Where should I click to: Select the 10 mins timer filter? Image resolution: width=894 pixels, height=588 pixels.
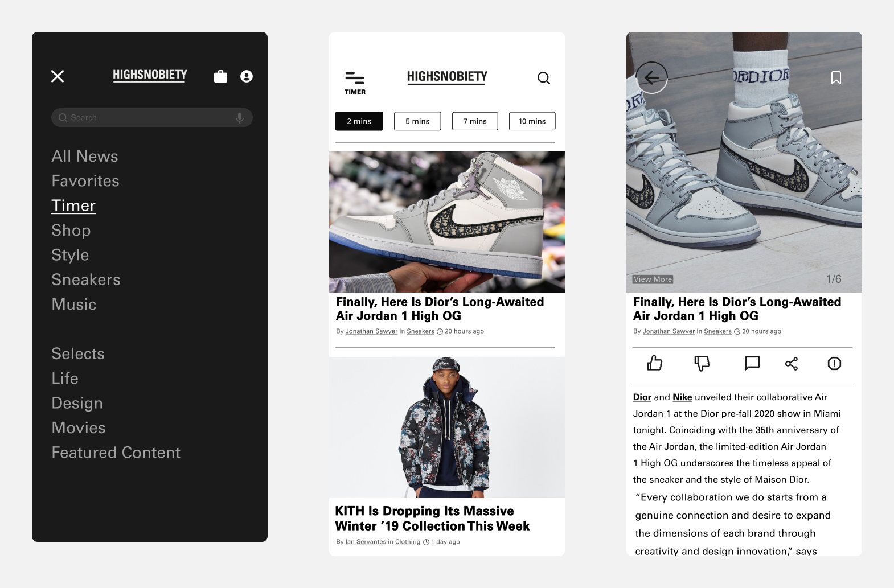(532, 121)
